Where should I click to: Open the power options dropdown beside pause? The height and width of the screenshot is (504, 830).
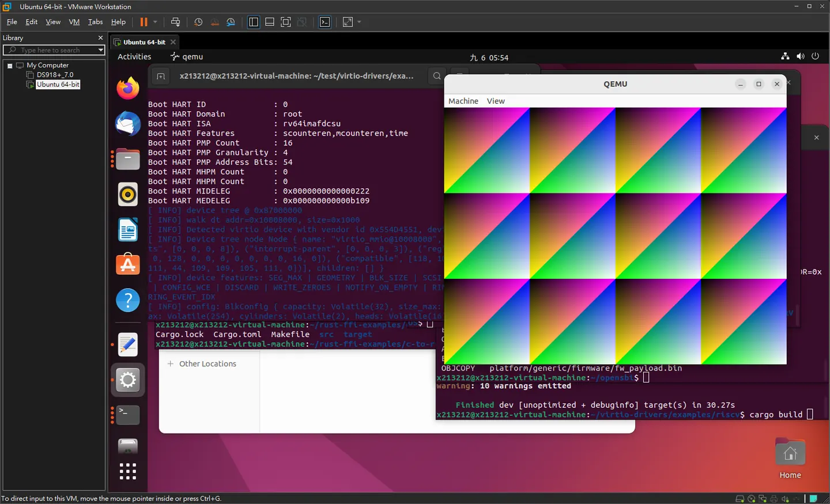click(x=155, y=22)
